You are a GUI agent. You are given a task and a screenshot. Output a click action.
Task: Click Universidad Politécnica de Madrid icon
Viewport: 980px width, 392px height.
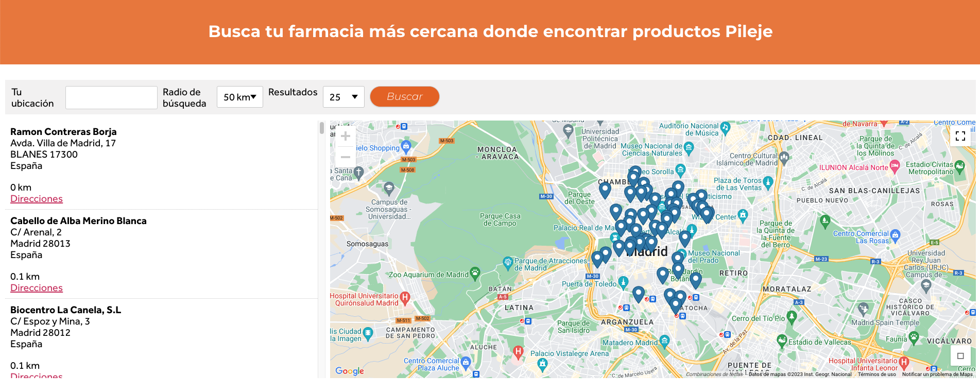point(568,130)
